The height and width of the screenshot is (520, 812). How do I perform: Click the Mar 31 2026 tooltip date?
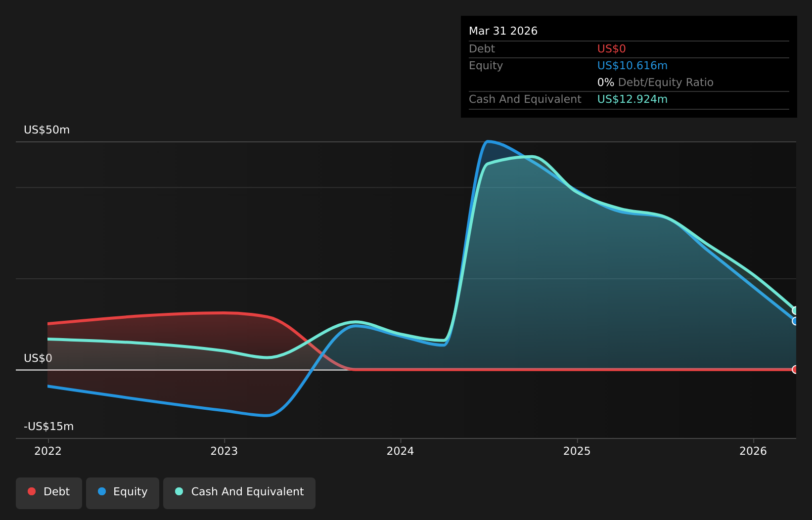503,31
